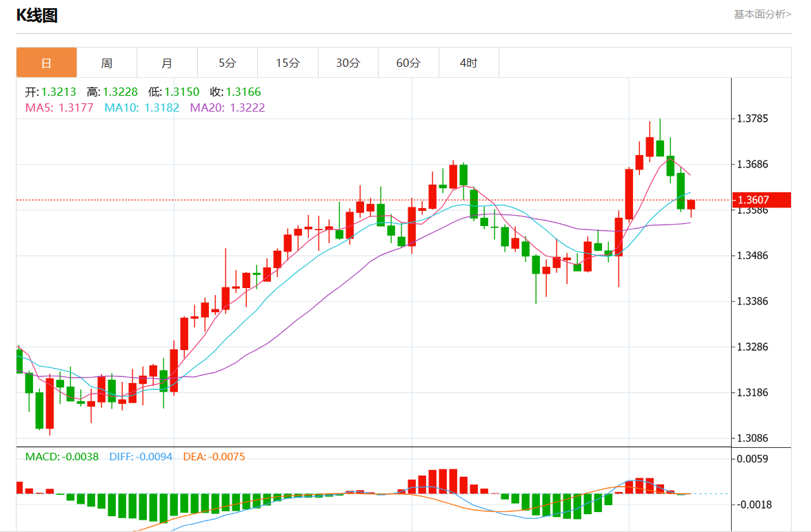Click the 开:1.3213 open price value

51,92
